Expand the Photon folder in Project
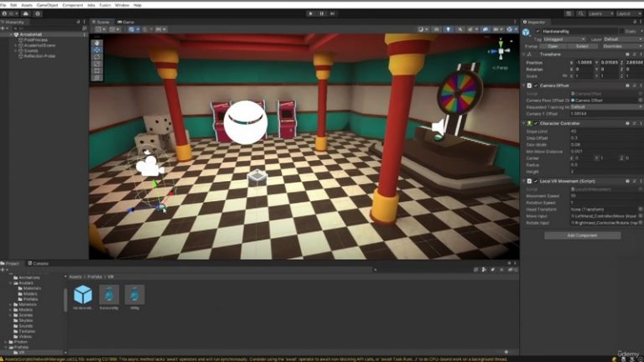644x362 pixels. coord(6,342)
